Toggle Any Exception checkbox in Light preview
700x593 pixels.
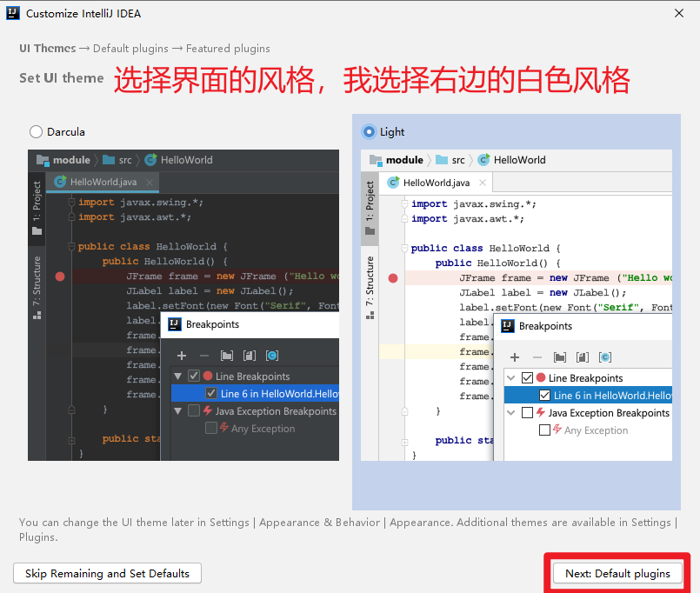pyautogui.click(x=544, y=430)
